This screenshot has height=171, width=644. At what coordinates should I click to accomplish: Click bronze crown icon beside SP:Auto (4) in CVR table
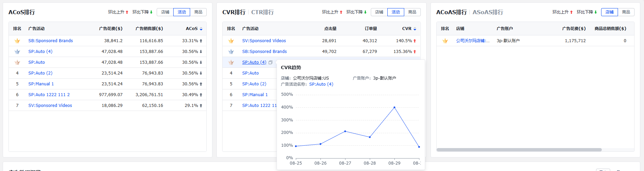coord(231,62)
